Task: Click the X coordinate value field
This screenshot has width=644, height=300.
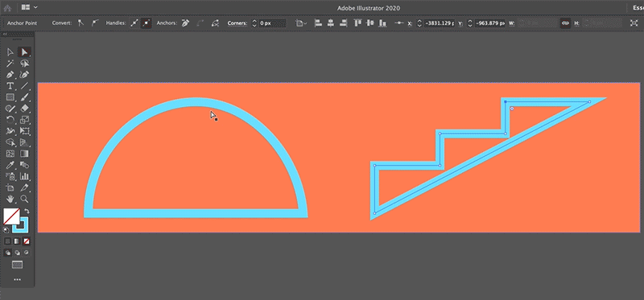Action: pos(439,23)
